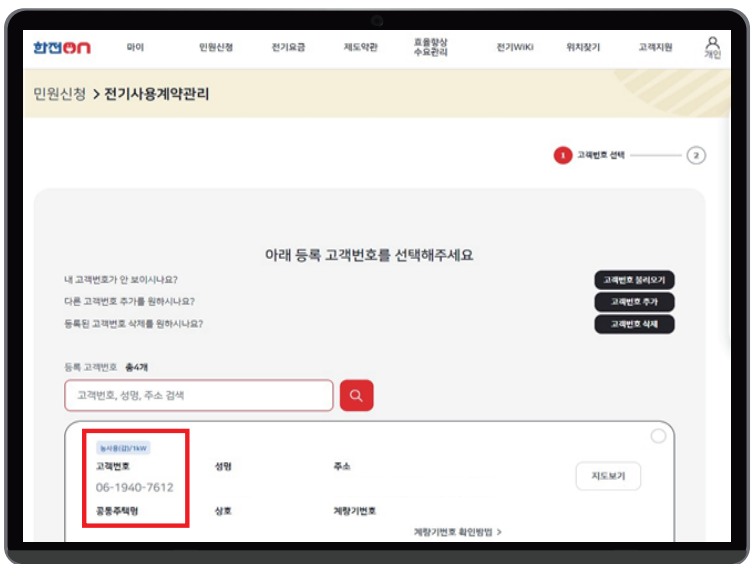The height and width of the screenshot is (564, 753).
Task: Open the 개인 user profile icon
Action: click(x=713, y=47)
